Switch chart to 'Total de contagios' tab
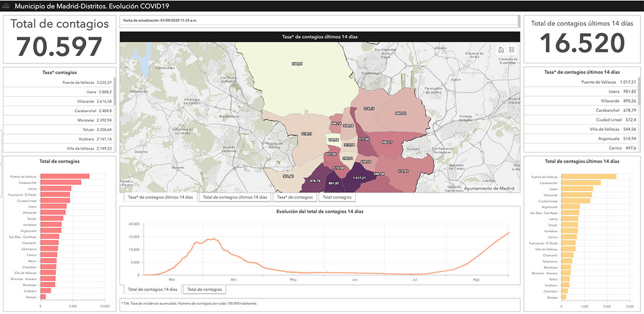The width and height of the screenshot is (644, 314). [x=204, y=289]
